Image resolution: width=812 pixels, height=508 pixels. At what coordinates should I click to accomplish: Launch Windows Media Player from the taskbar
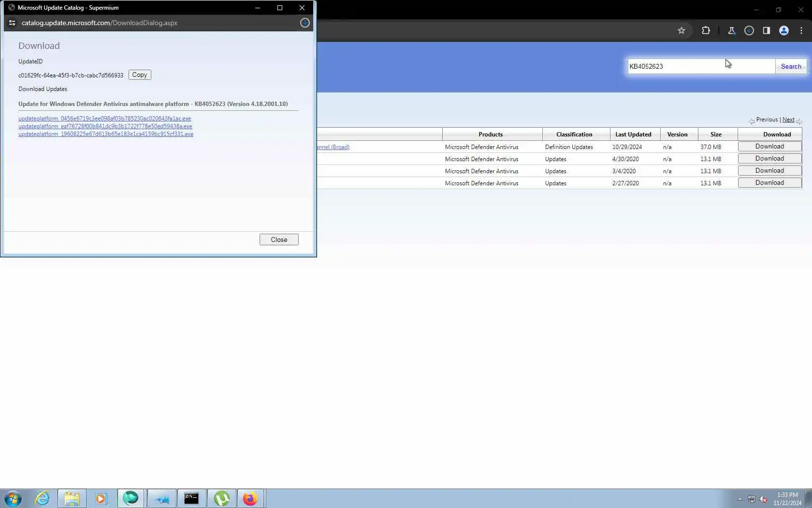click(101, 498)
